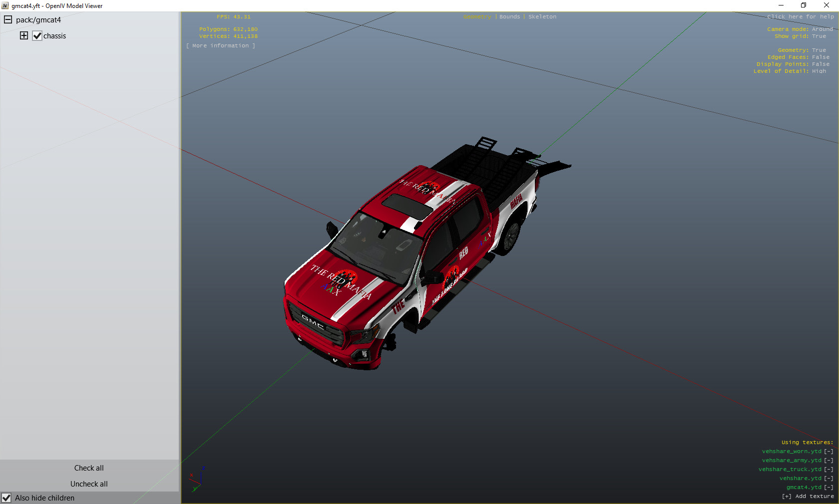Click the Polygons: 632,180 text
The height and width of the screenshot is (504, 839).
(228, 29)
